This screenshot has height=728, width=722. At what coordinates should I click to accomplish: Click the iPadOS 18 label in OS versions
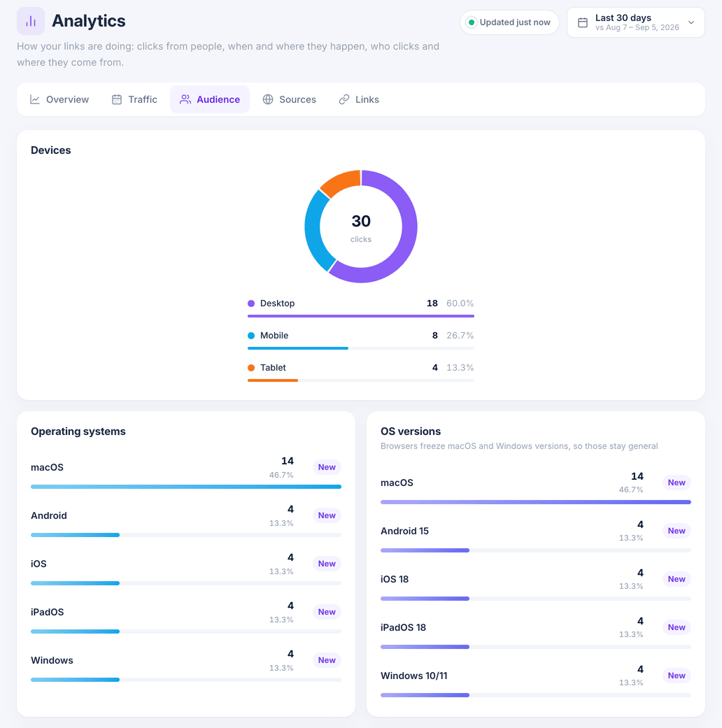point(403,627)
